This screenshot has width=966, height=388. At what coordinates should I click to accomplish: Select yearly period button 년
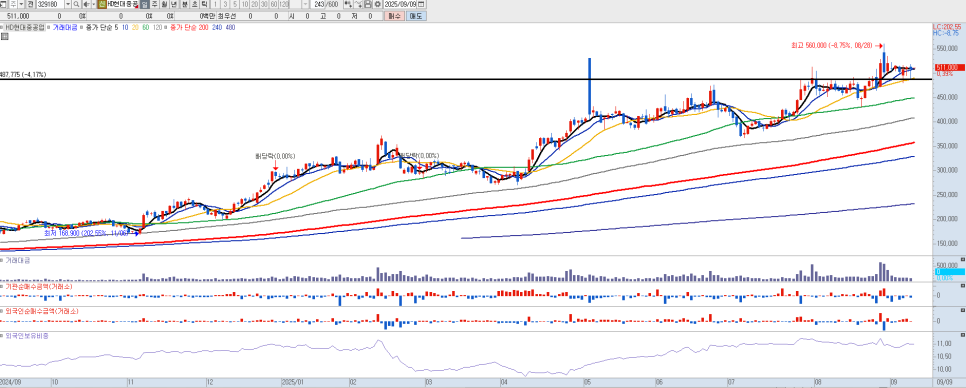pyautogui.click(x=174, y=4)
